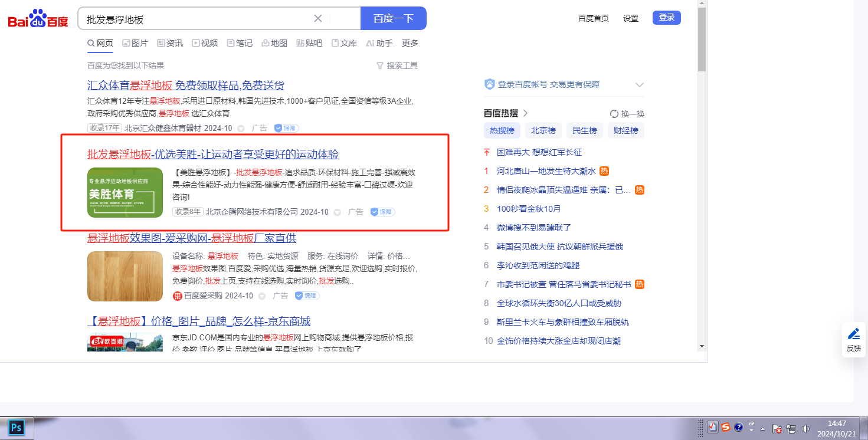Clear the search box with the X icon
Image resolution: width=868 pixels, height=440 pixels.
pyautogui.click(x=318, y=18)
